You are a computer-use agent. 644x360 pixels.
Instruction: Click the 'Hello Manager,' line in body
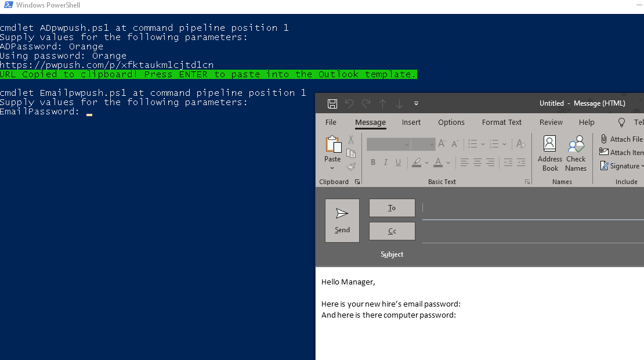(348, 282)
